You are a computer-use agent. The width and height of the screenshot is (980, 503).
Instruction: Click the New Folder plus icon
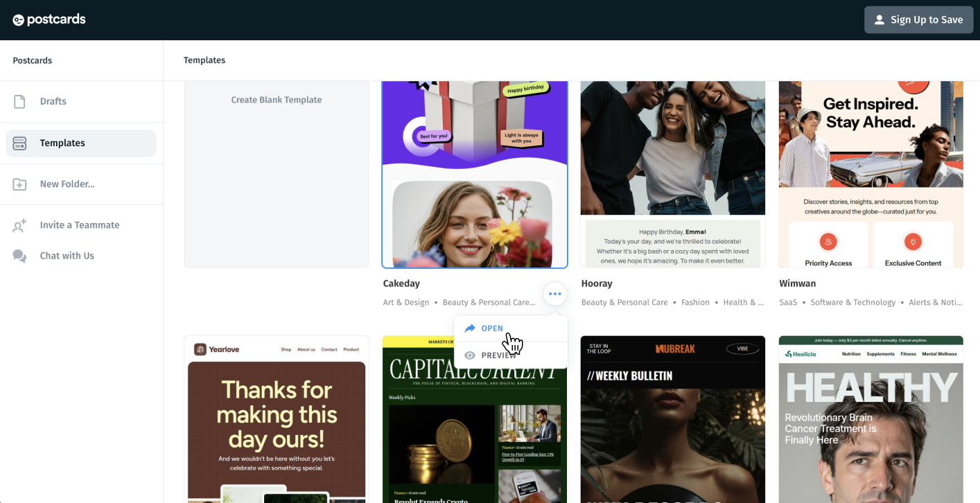click(19, 184)
